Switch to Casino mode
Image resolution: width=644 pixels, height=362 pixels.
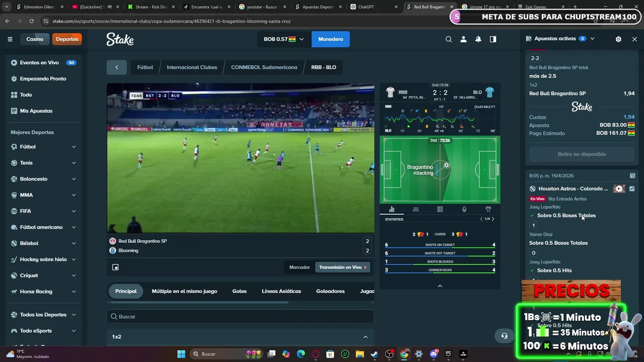(35, 39)
